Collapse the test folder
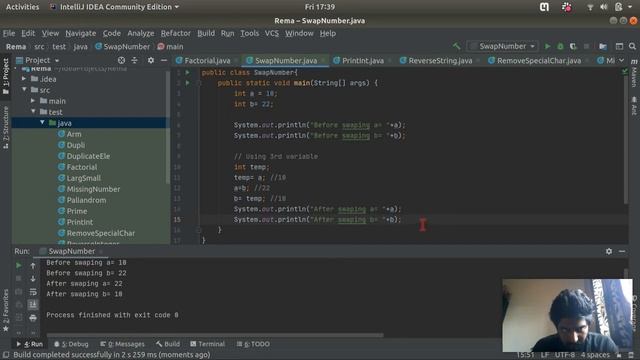The width and height of the screenshot is (640, 360). click(x=33, y=111)
